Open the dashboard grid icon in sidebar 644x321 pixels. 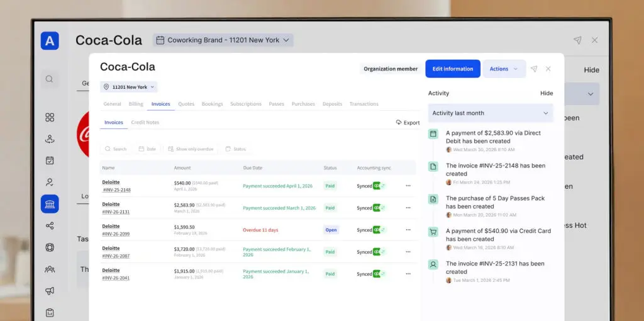[x=50, y=118]
